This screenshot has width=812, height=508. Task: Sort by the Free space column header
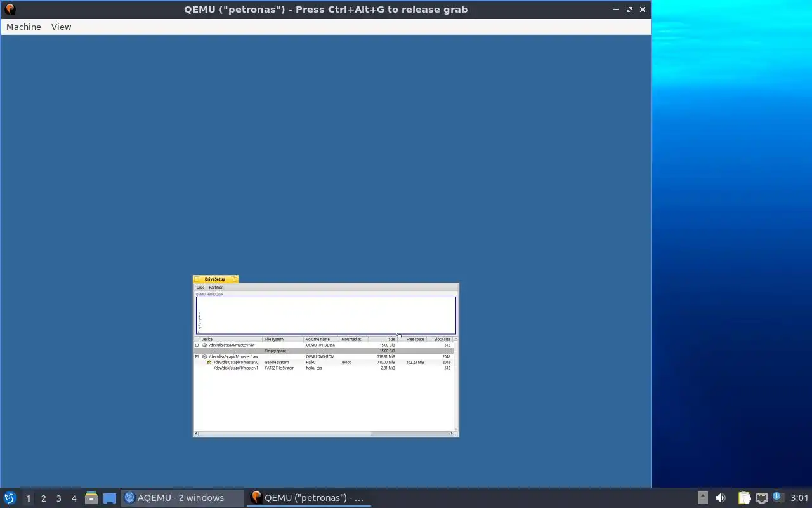tap(412, 339)
